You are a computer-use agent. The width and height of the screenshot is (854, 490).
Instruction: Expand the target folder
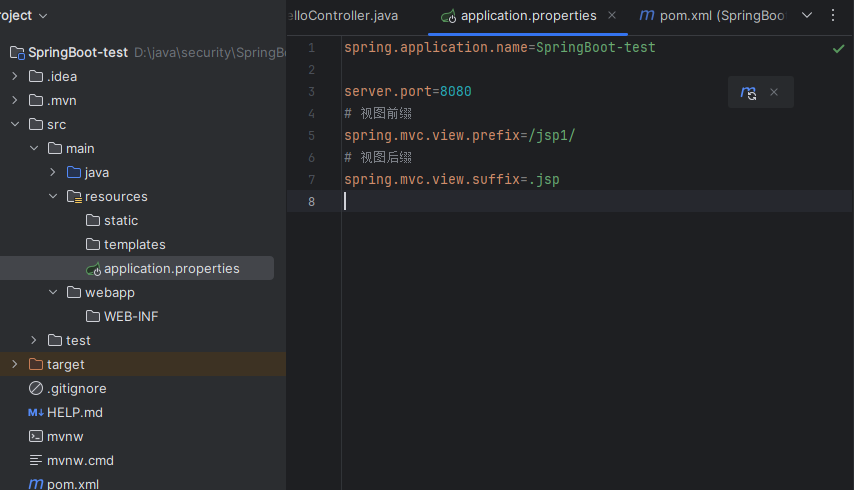coord(15,364)
